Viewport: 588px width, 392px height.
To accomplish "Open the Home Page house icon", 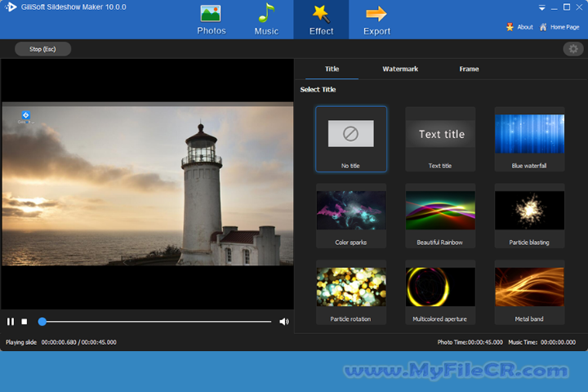I will pyautogui.click(x=543, y=27).
